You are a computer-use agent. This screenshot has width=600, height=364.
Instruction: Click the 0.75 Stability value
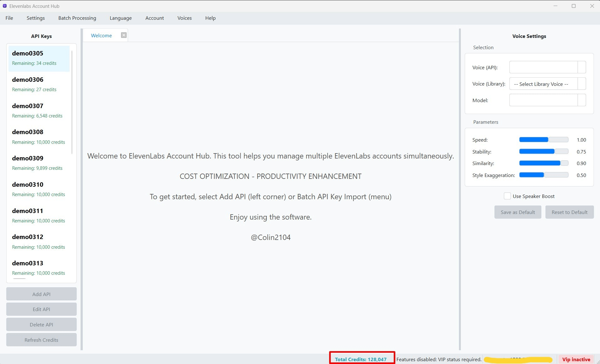(581, 152)
